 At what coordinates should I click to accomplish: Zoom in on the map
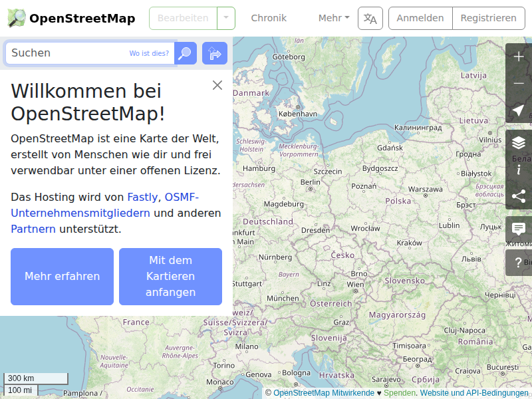tap(519, 57)
